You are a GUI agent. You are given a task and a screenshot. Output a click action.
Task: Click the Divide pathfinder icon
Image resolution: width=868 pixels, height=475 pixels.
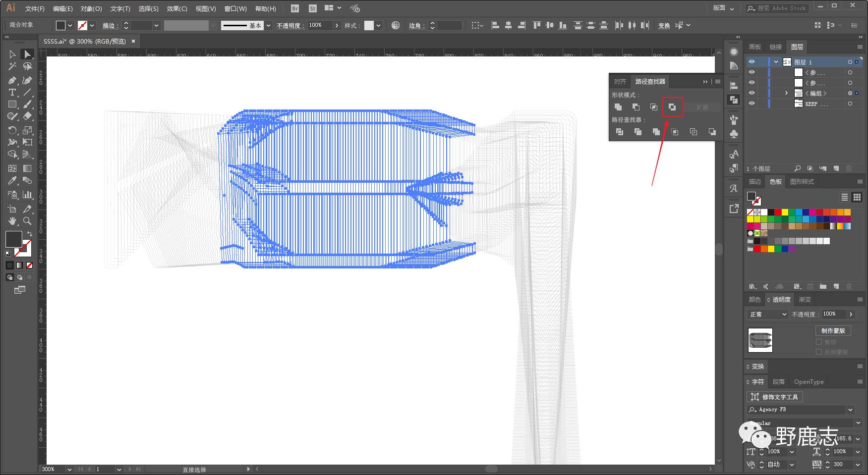[619, 132]
